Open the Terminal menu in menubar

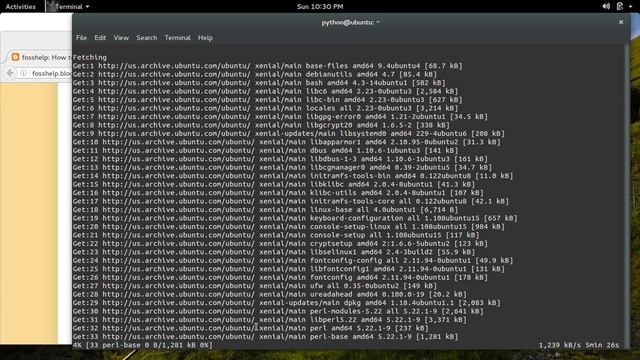178,38
